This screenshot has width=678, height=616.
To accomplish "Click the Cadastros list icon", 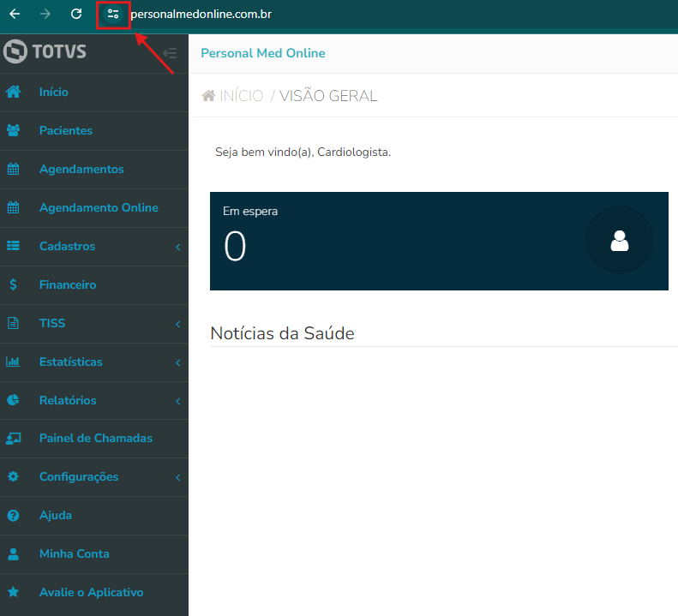I will (13, 246).
